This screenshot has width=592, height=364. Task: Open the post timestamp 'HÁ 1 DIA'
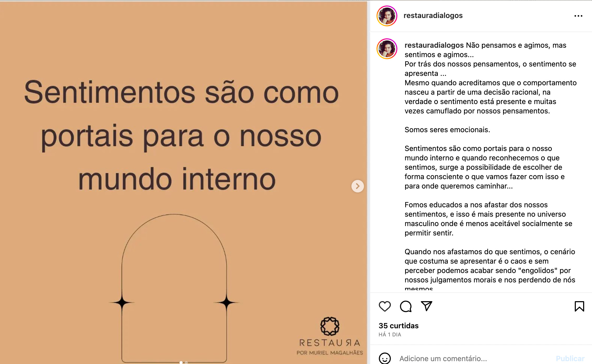390,335
